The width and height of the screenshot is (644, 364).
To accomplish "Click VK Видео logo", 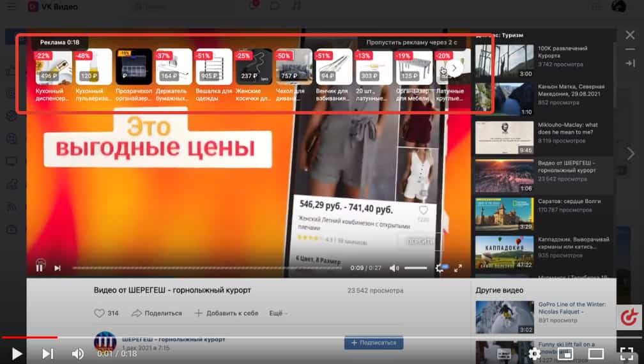I will pyautogui.click(x=52, y=6).
